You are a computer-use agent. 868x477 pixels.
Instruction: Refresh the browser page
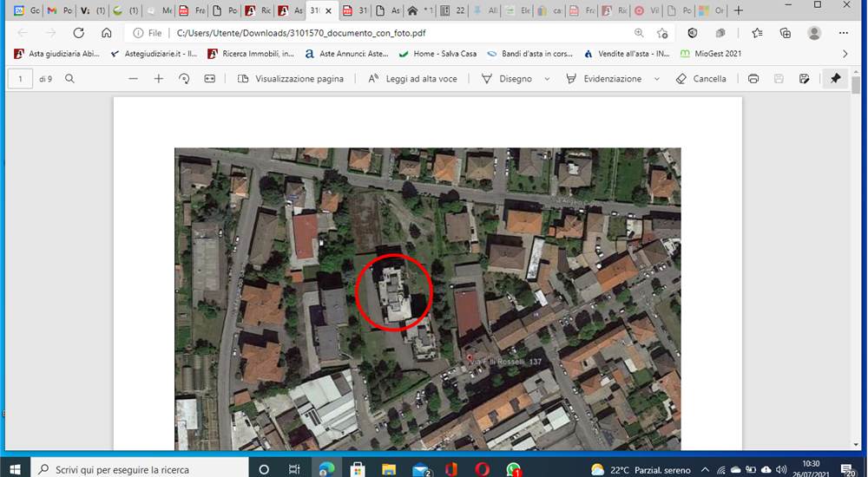pyautogui.click(x=79, y=33)
